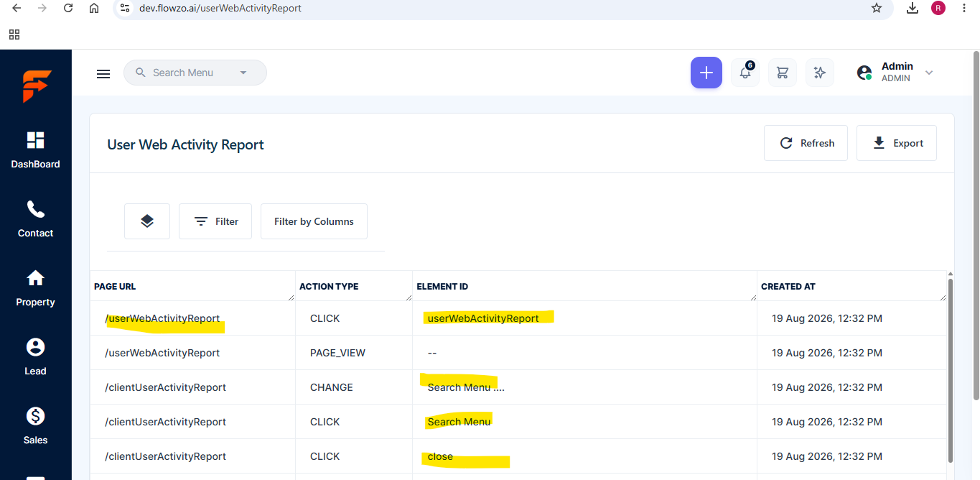980x480 pixels.
Task: Open Property from the sidebar
Action: [35, 287]
